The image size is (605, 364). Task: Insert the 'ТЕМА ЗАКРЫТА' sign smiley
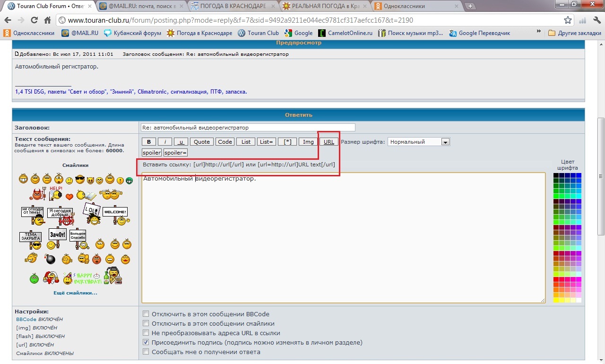(31, 241)
